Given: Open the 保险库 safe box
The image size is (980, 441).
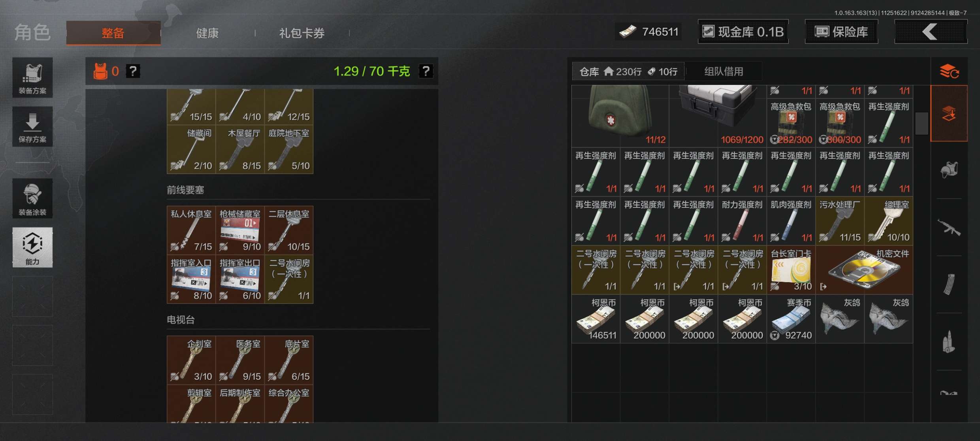Looking at the screenshot, I should pos(841,32).
